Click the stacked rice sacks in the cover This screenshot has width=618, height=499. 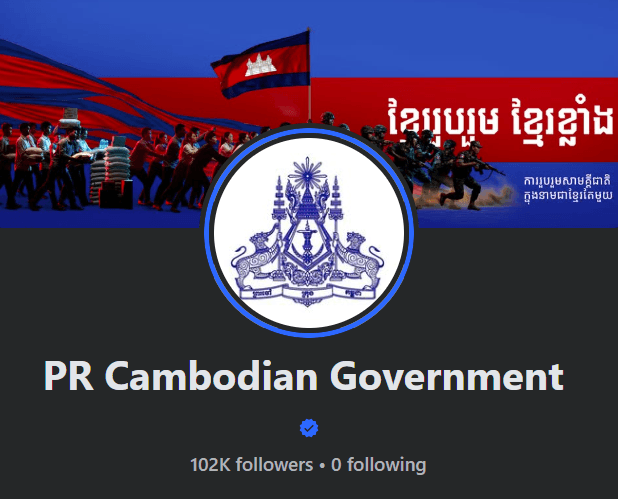click(111, 173)
